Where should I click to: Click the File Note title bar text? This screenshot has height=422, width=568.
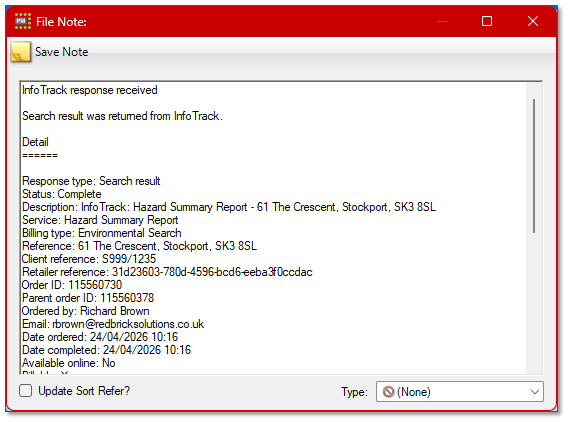coord(61,22)
